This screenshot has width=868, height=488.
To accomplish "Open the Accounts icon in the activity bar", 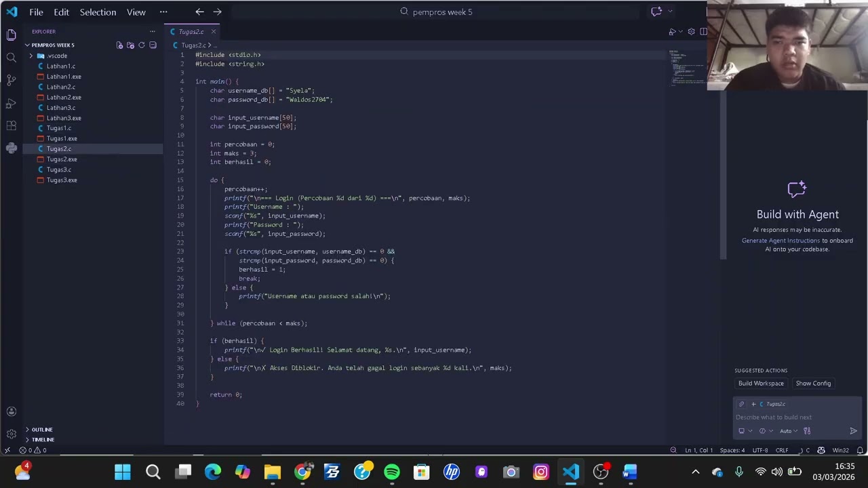I will [11, 411].
